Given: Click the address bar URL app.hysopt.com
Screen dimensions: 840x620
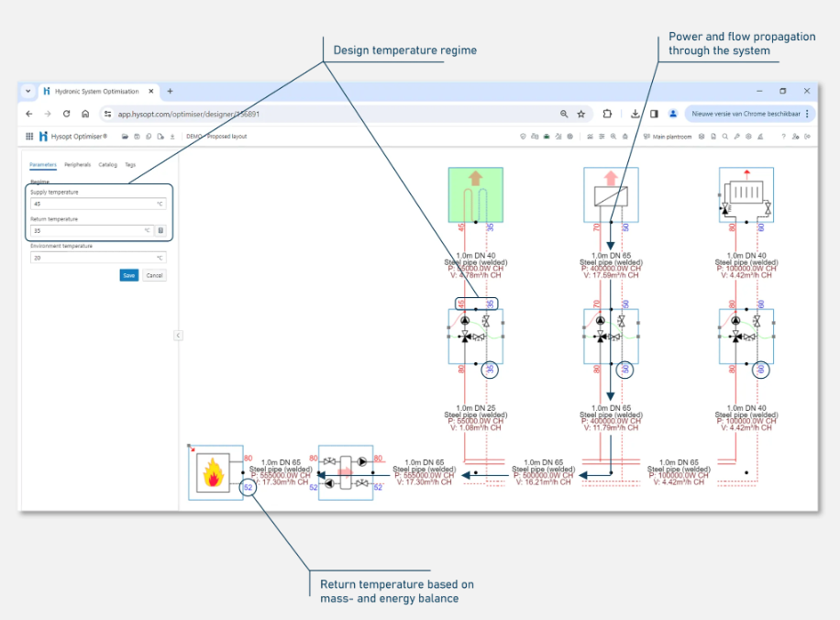Looking at the screenshot, I should (x=189, y=114).
